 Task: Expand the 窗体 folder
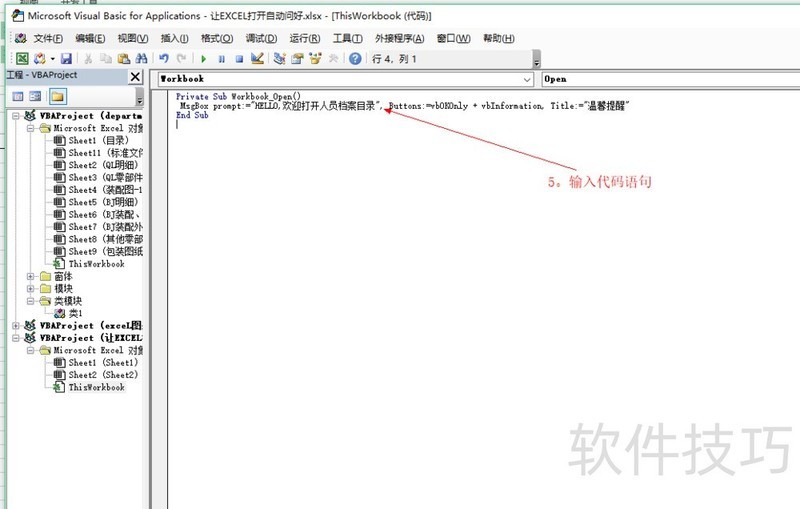31,276
